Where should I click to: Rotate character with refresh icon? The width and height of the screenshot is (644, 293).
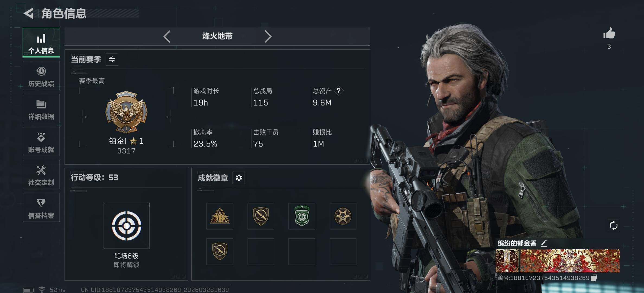pos(613,225)
